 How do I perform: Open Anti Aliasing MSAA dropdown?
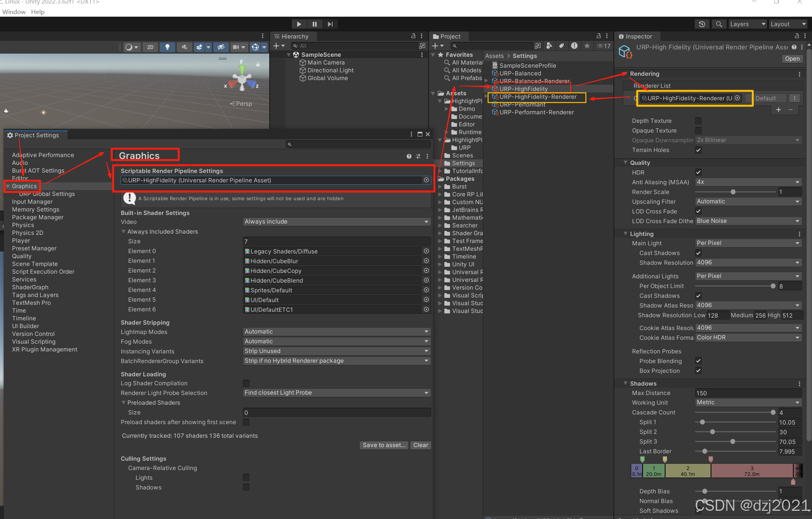point(748,182)
